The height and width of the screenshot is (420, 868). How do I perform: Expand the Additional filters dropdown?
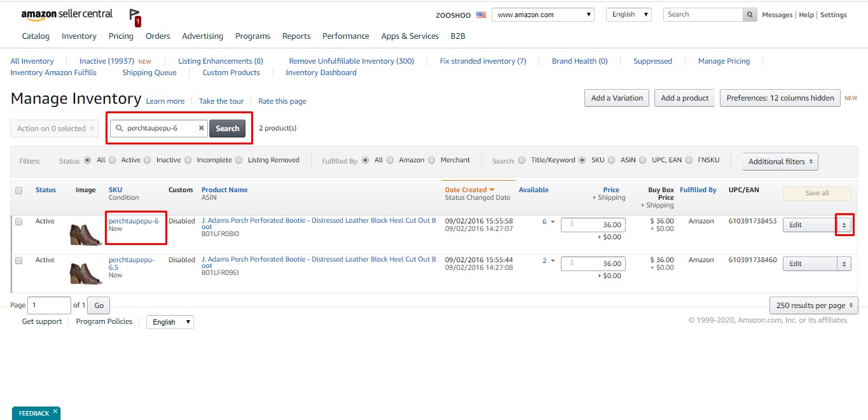tap(780, 162)
